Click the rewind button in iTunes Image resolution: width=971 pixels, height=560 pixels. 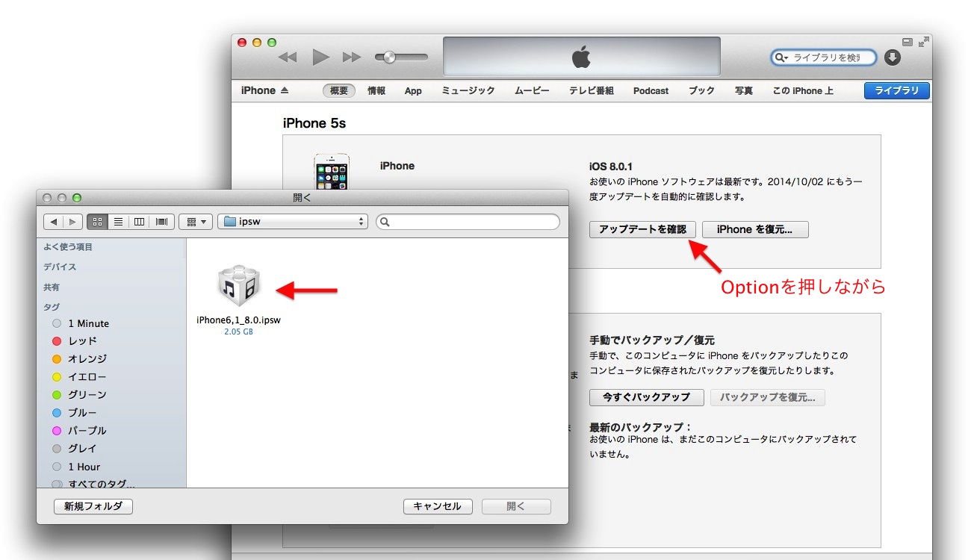pos(288,57)
